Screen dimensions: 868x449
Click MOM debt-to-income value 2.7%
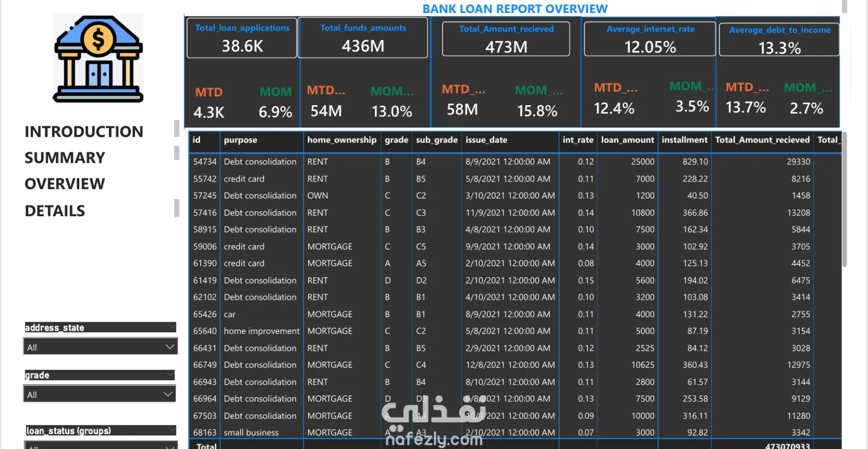pos(806,108)
